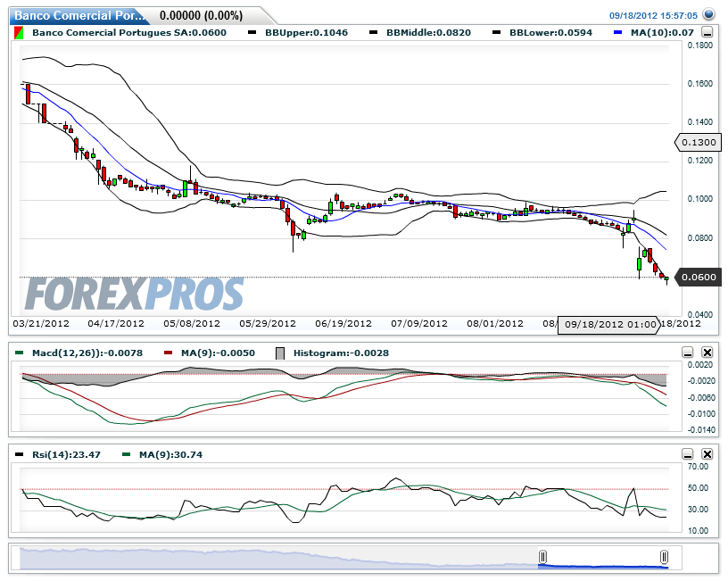728x581 pixels.
Task: Click the Histogram:-0.0028 legend label
Action: [x=341, y=353]
